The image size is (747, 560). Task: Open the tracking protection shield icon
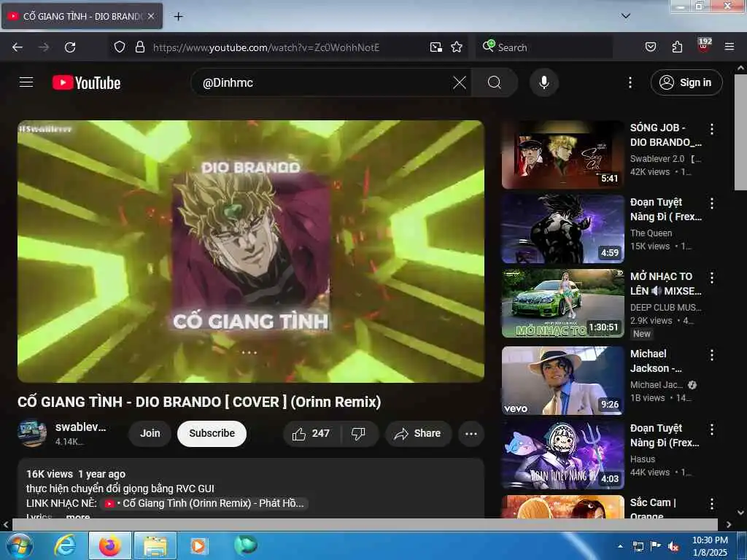tap(120, 47)
